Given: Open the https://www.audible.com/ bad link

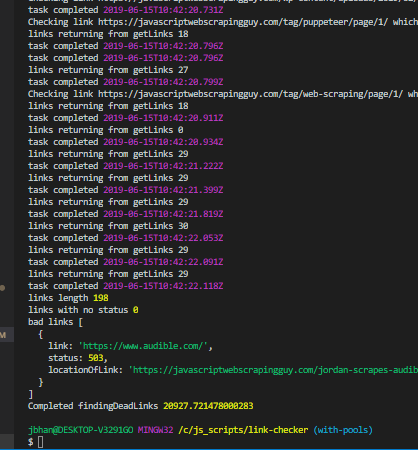Looking at the screenshot, I should 143,346.
